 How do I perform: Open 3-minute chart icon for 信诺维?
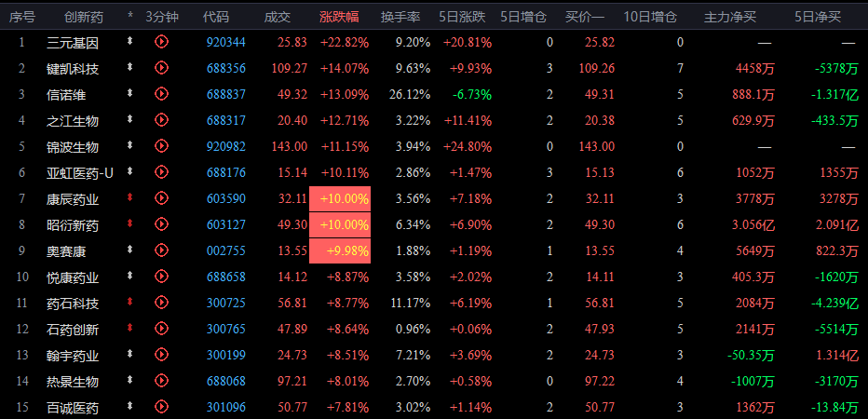(x=161, y=93)
